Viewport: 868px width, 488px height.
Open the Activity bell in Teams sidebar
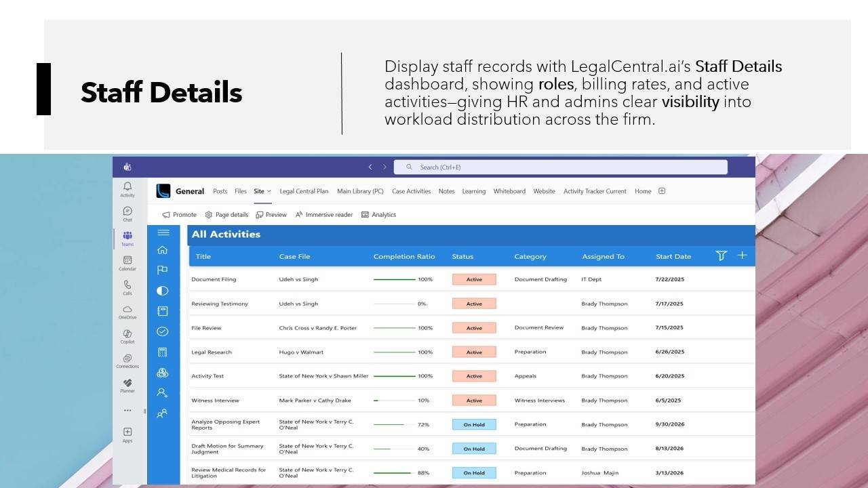tap(127, 188)
